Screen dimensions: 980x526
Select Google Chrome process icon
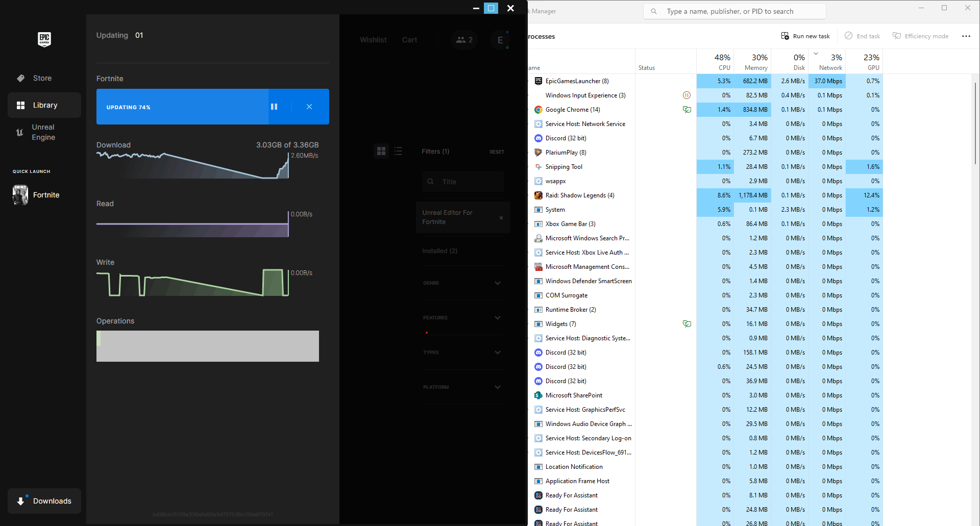point(538,110)
